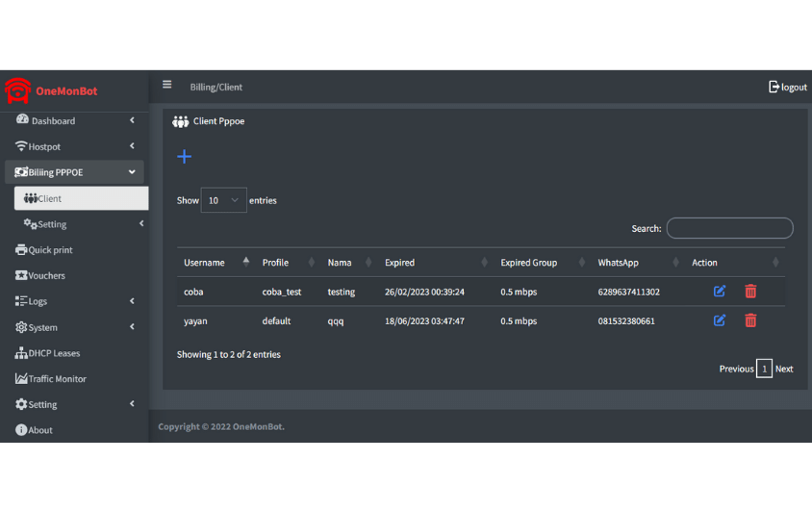Expand the Hostpot sidebar menu

tap(73, 147)
